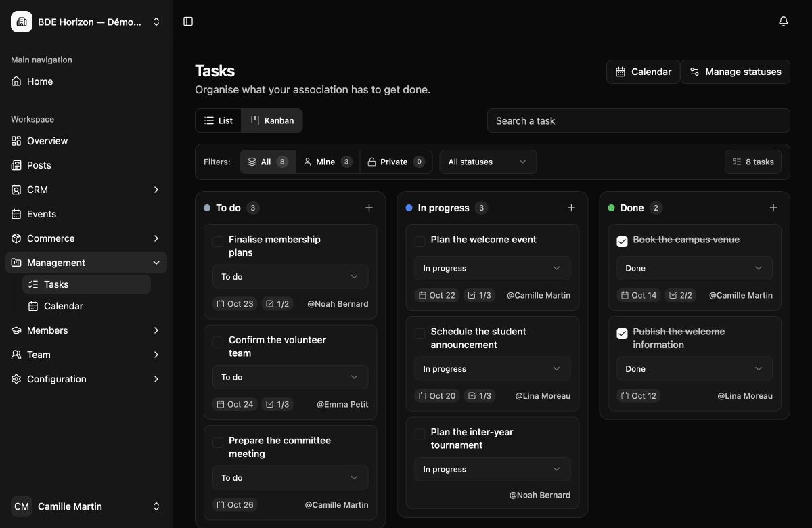812x528 pixels.
Task: Click the Oct 23 due date badge
Action: [x=235, y=304]
